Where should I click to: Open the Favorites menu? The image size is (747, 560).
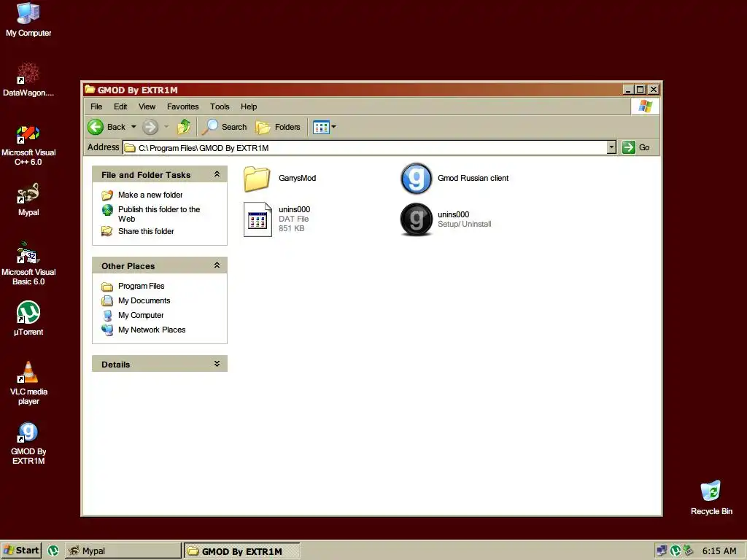pos(182,106)
